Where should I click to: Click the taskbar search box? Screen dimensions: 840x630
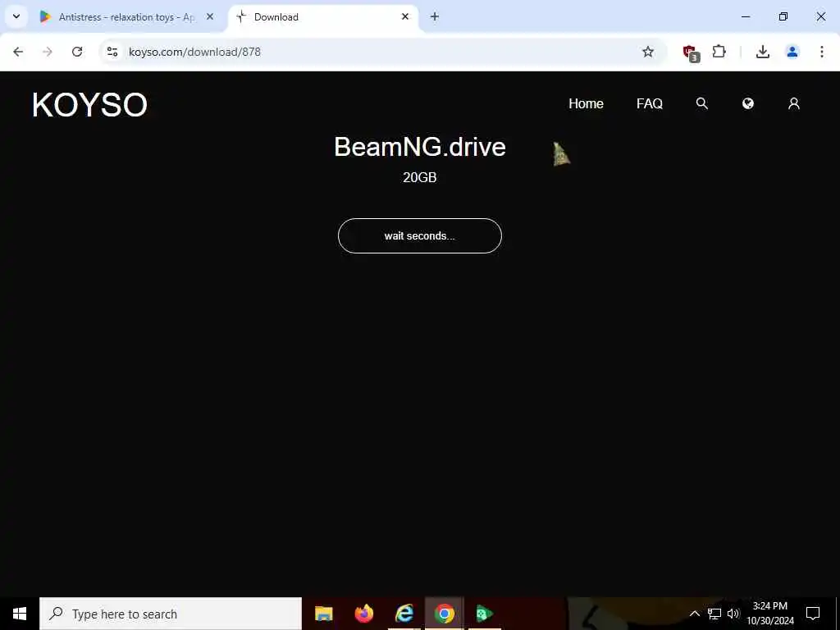(x=171, y=614)
